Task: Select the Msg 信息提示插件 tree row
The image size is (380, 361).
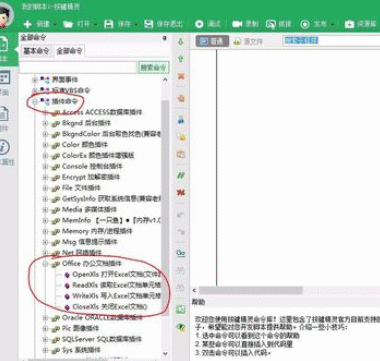Action: tap(84, 242)
